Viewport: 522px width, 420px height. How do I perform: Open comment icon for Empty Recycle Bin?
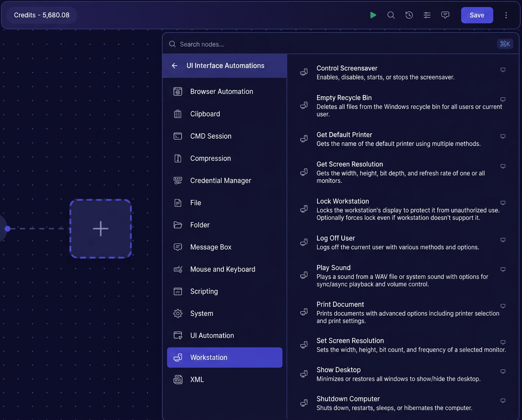[503, 100]
